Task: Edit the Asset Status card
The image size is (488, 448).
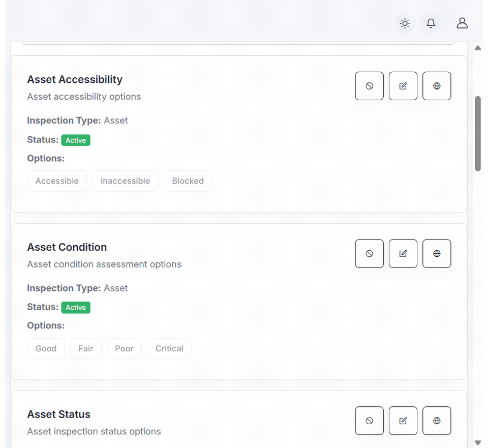Action: click(x=403, y=421)
